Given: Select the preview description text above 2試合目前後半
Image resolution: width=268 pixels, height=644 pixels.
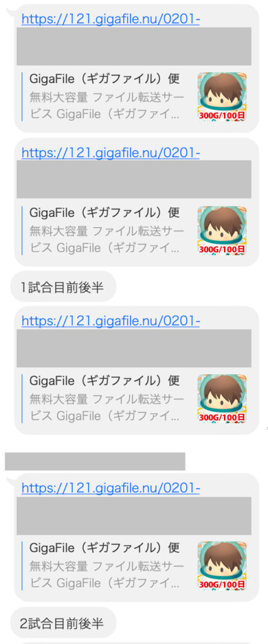Looking at the screenshot, I should pyautogui.click(x=107, y=575).
